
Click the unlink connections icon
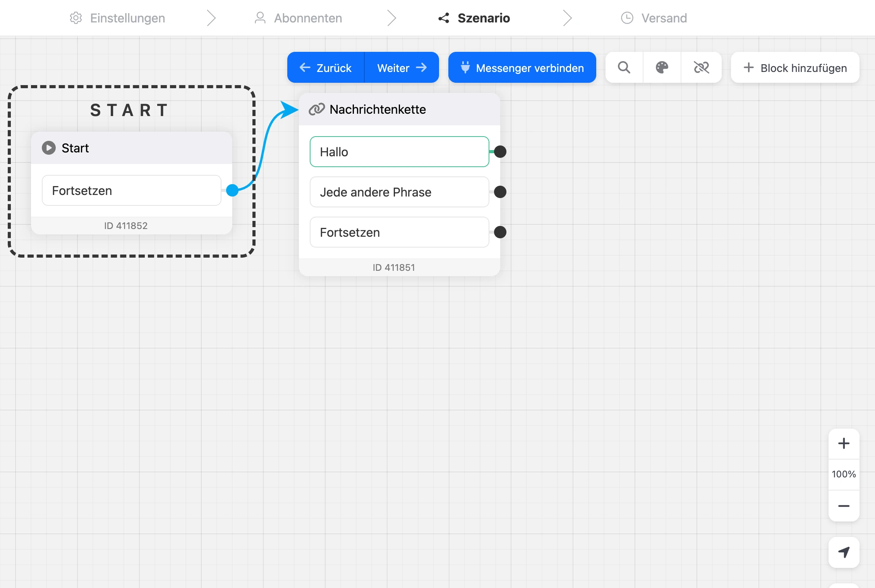[701, 68]
